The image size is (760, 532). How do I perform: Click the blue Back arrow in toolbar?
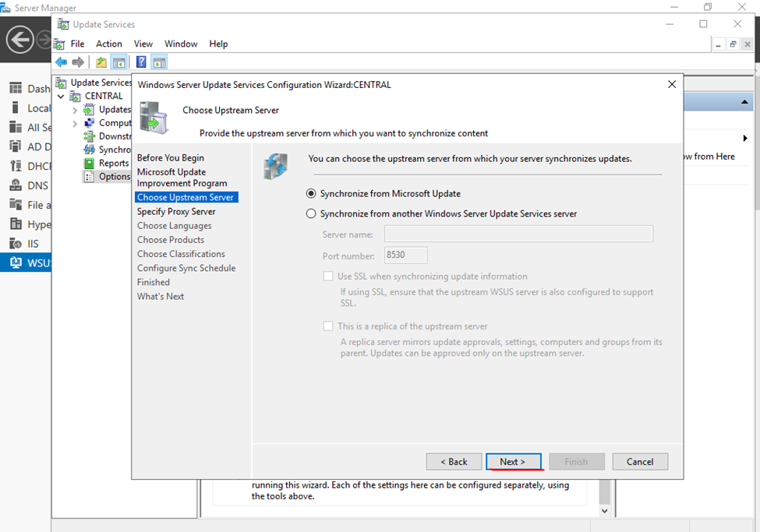[x=61, y=62]
